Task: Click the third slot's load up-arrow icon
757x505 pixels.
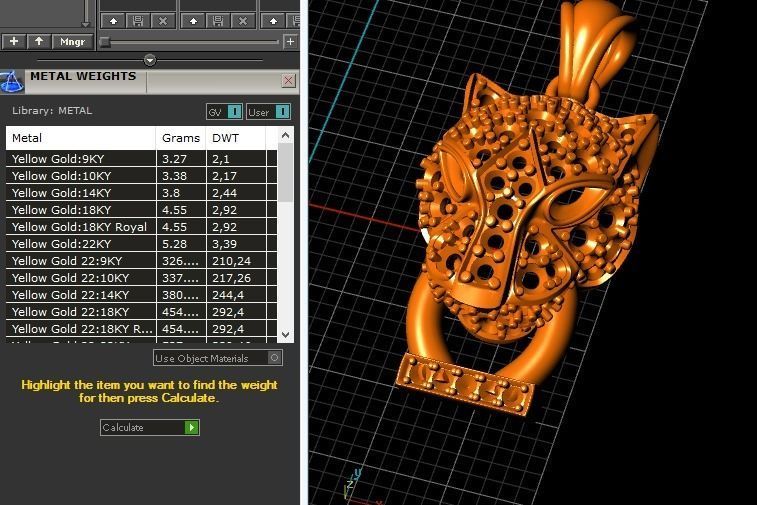Action: (x=273, y=21)
